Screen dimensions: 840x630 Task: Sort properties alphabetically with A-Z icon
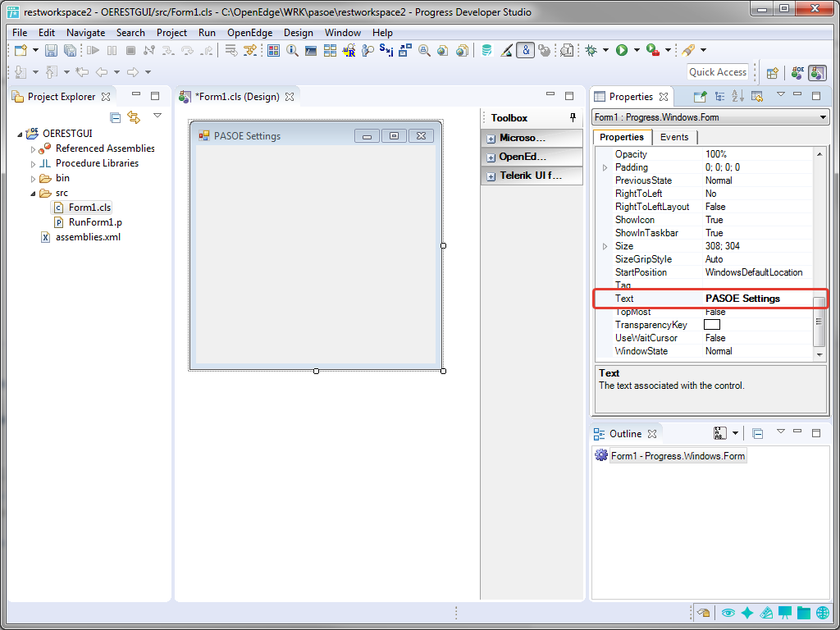(x=737, y=97)
